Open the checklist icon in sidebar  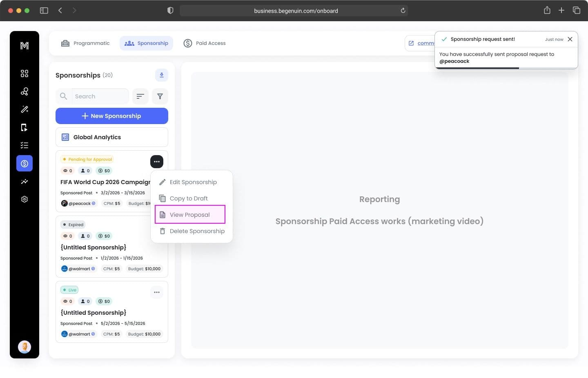pyautogui.click(x=24, y=145)
